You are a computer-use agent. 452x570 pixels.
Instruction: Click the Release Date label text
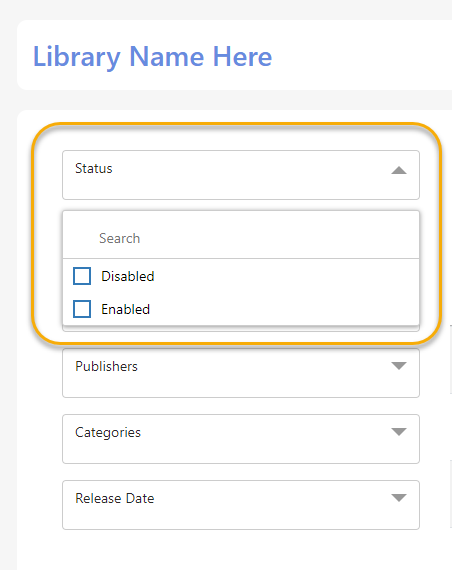tap(115, 498)
